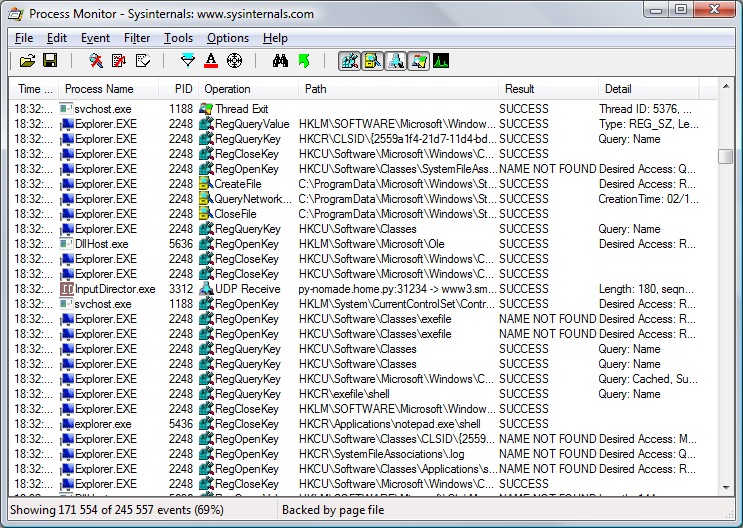Screen dimensions: 743x528
Task: Open a saved log with Open icon
Action: click(x=27, y=61)
